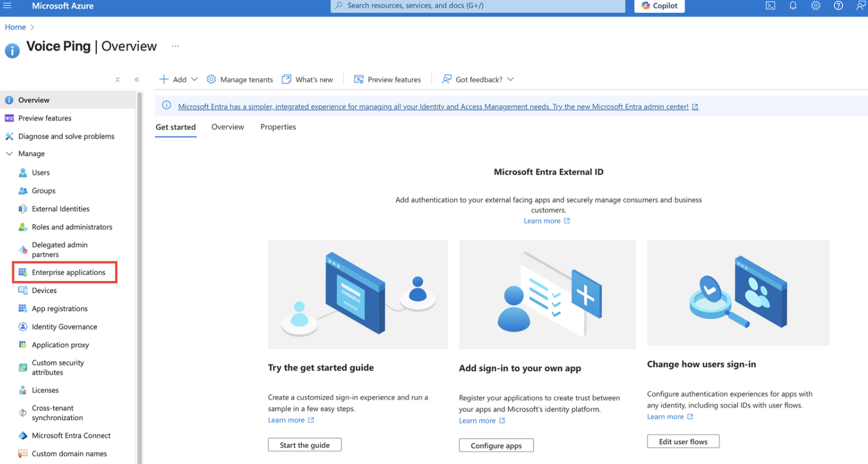Open portal settings gear

point(815,6)
